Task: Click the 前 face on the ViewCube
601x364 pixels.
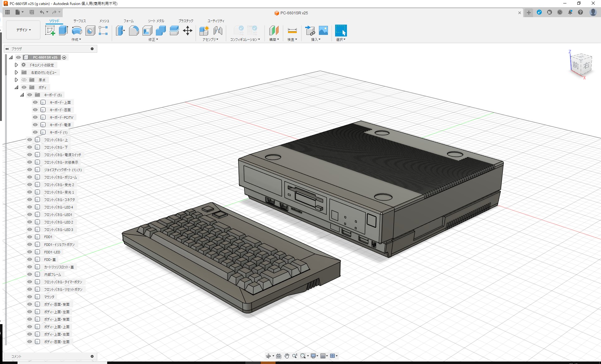Action: (x=575, y=66)
